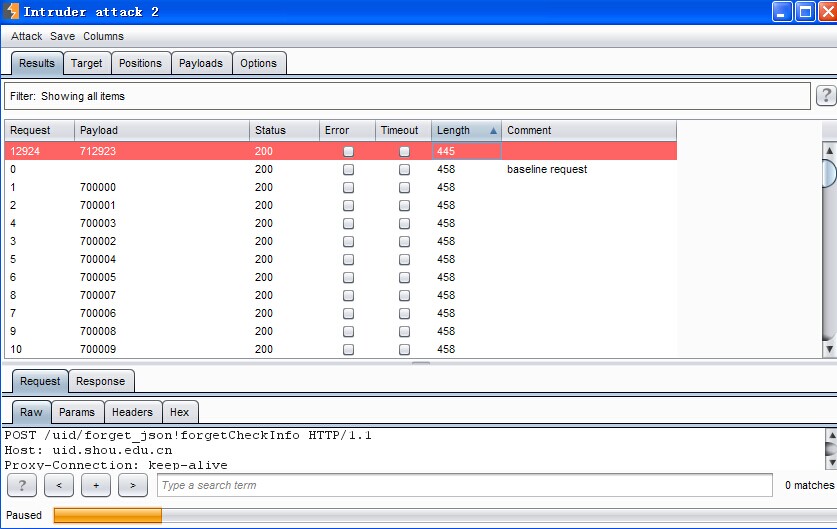Click request pane scrollbar down arrow
Image resolution: width=837 pixels, height=529 pixels.
pyautogui.click(x=831, y=463)
